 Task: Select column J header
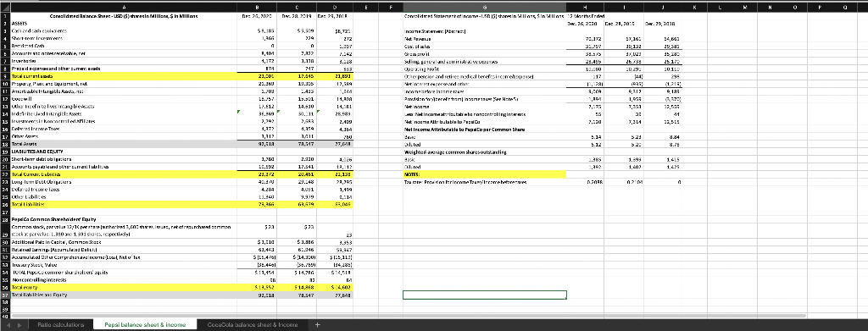[664, 6]
